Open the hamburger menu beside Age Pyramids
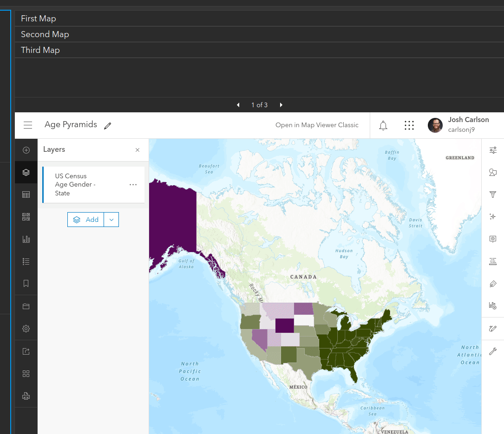 28,125
